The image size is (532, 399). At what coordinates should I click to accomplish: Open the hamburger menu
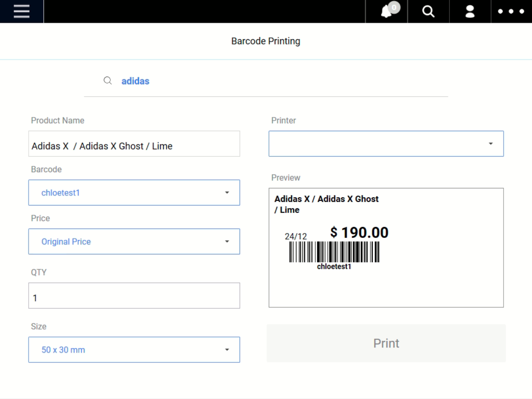(x=22, y=11)
